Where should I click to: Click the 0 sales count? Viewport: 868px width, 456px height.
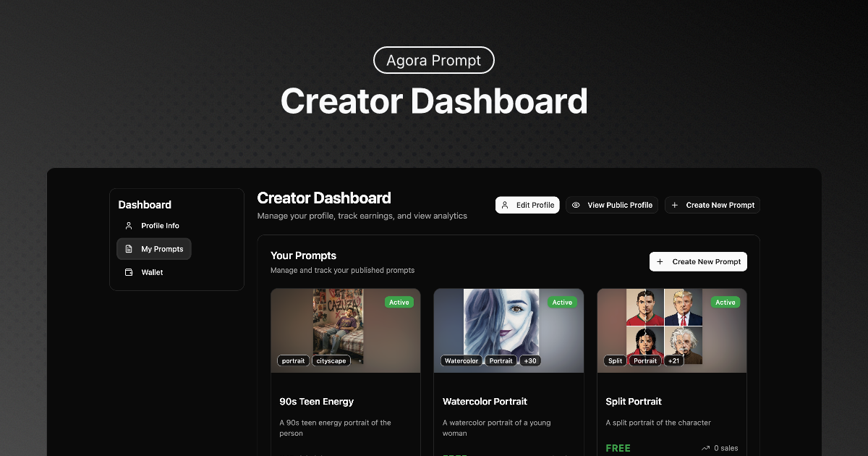click(726, 448)
